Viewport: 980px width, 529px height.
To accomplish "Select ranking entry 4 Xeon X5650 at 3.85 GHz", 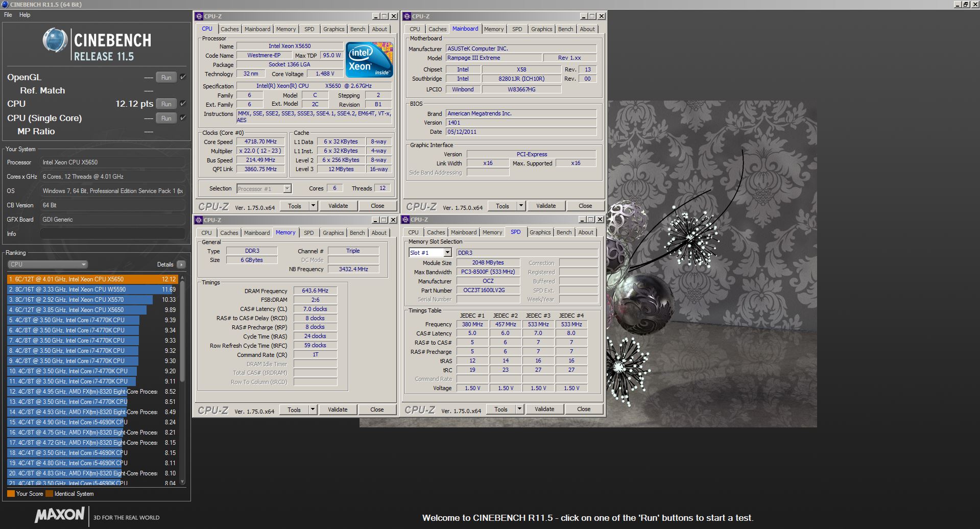I will click(x=92, y=310).
